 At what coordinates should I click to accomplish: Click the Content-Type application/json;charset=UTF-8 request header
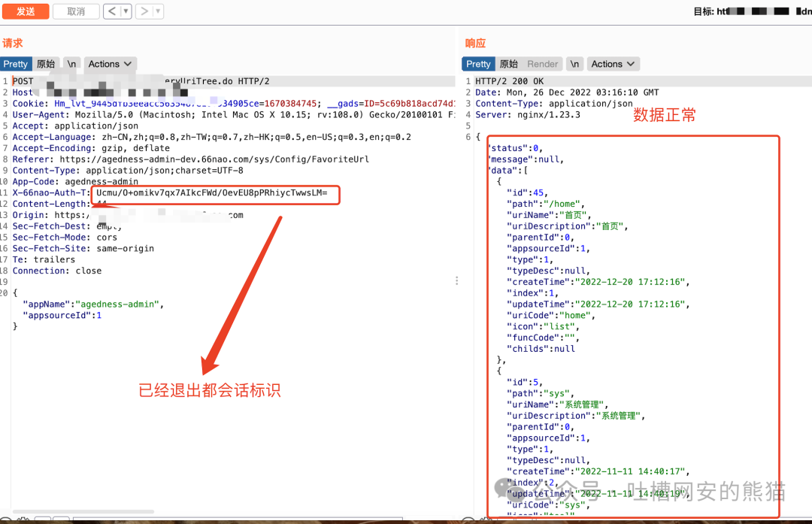click(x=128, y=171)
